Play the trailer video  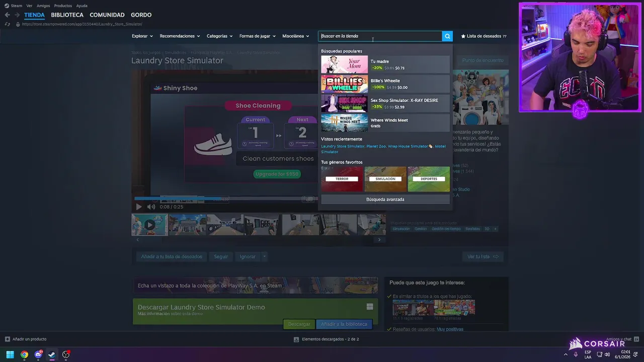tap(139, 207)
